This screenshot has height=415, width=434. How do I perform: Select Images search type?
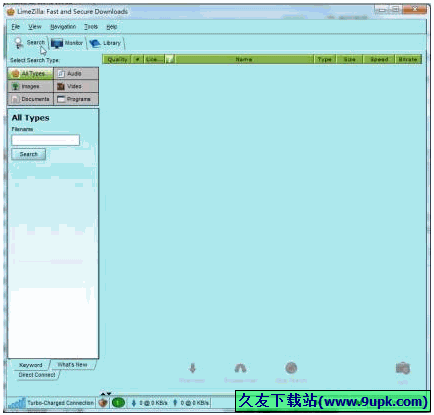30,86
